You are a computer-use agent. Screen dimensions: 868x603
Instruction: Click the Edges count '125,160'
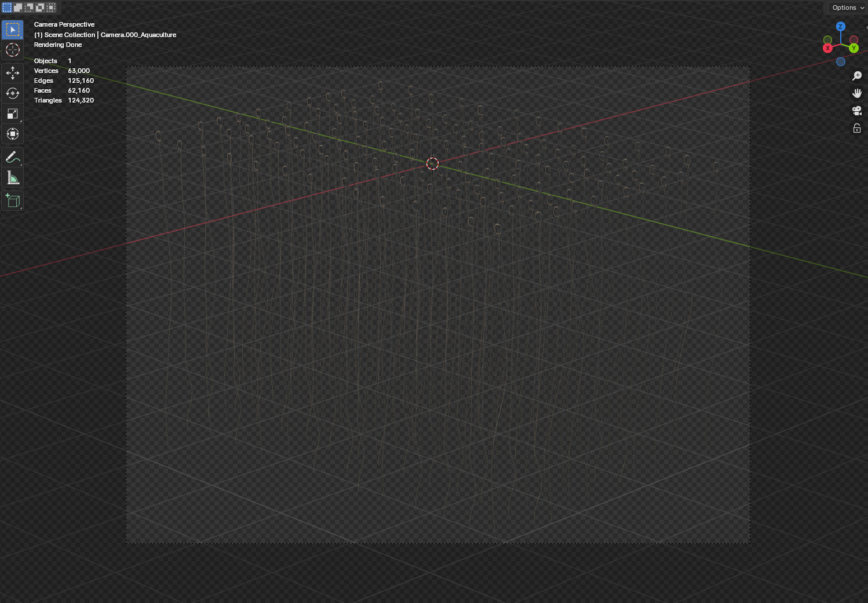(x=81, y=81)
